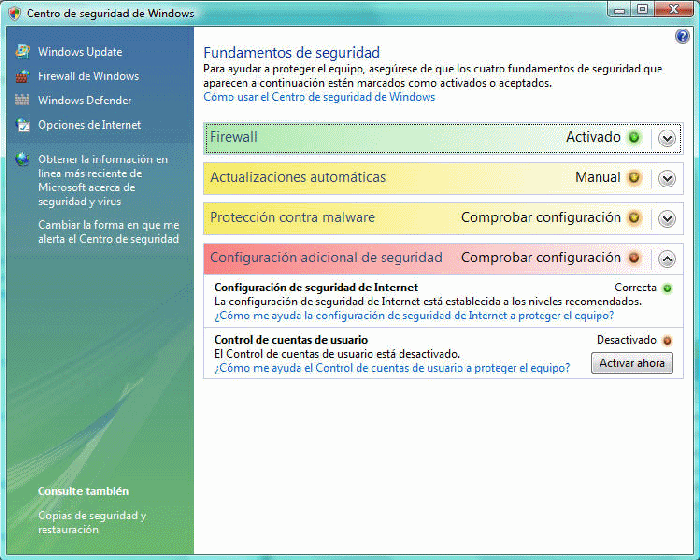700x560 pixels.
Task: Click the red status light on Configuración adicional
Action: 634,258
